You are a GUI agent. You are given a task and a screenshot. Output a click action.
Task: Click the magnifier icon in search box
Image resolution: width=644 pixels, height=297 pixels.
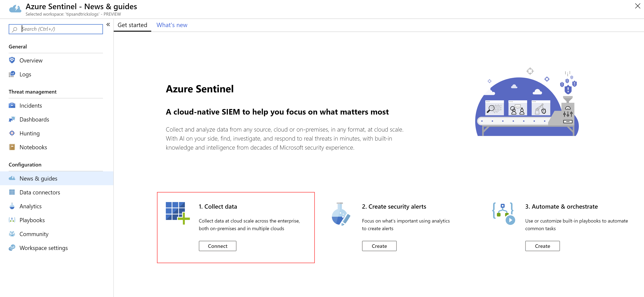pos(15,29)
